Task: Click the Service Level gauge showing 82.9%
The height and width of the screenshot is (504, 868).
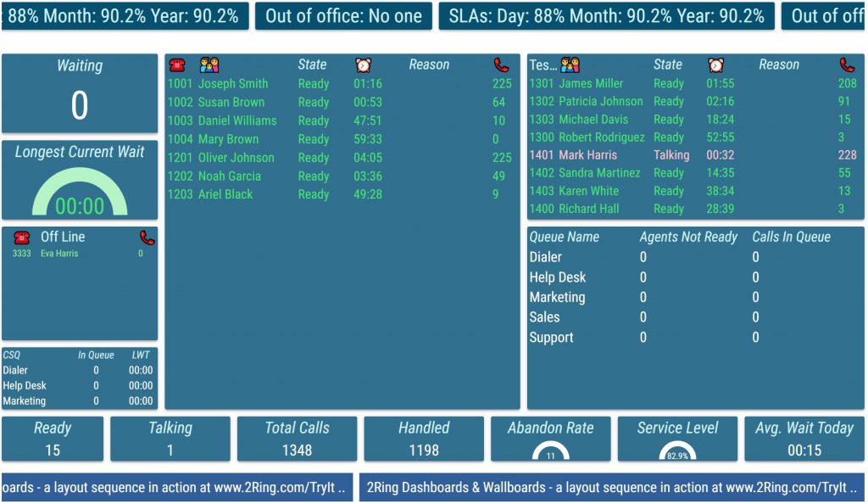Action: (x=677, y=451)
